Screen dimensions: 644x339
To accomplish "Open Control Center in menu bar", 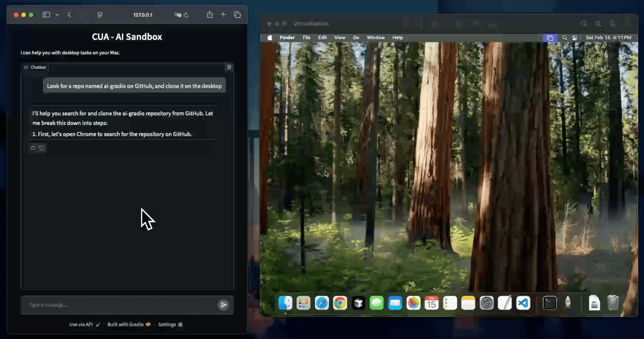I will click(575, 38).
